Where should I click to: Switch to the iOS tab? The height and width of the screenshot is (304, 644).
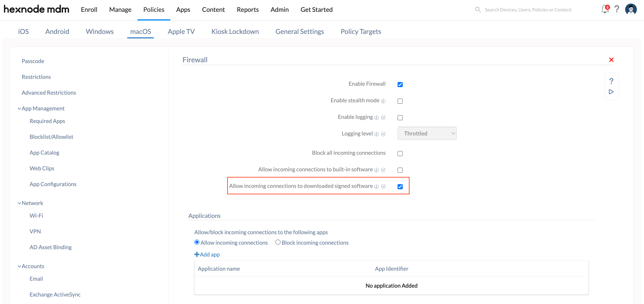[23, 32]
